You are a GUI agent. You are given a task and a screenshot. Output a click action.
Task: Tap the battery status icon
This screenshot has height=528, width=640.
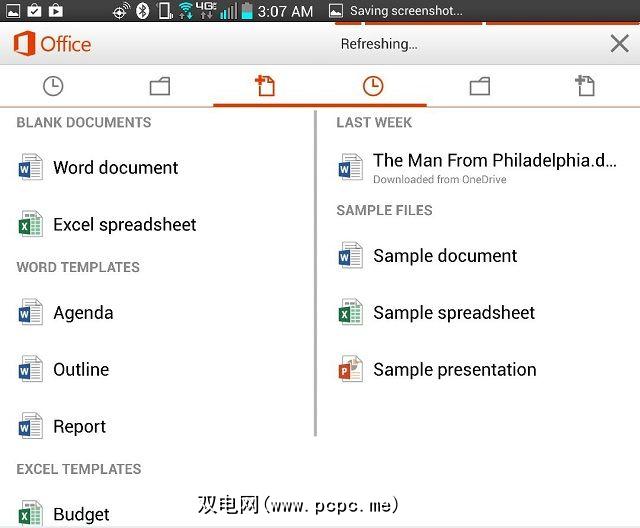247,11
